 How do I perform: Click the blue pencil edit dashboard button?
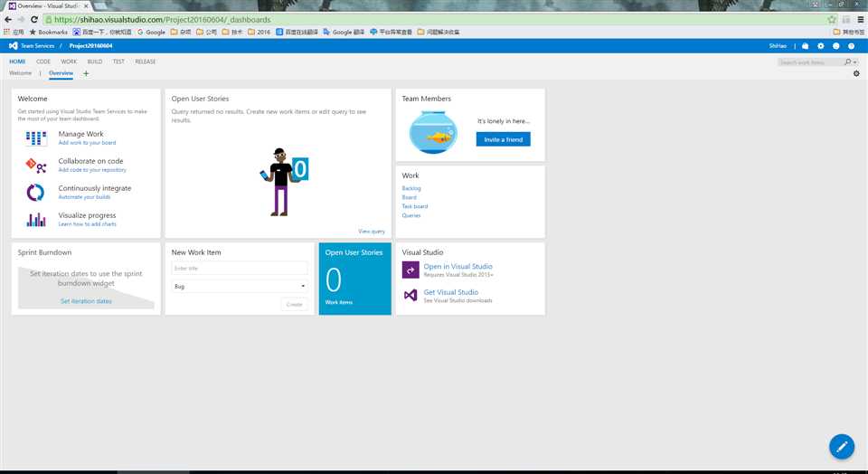[842, 446]
